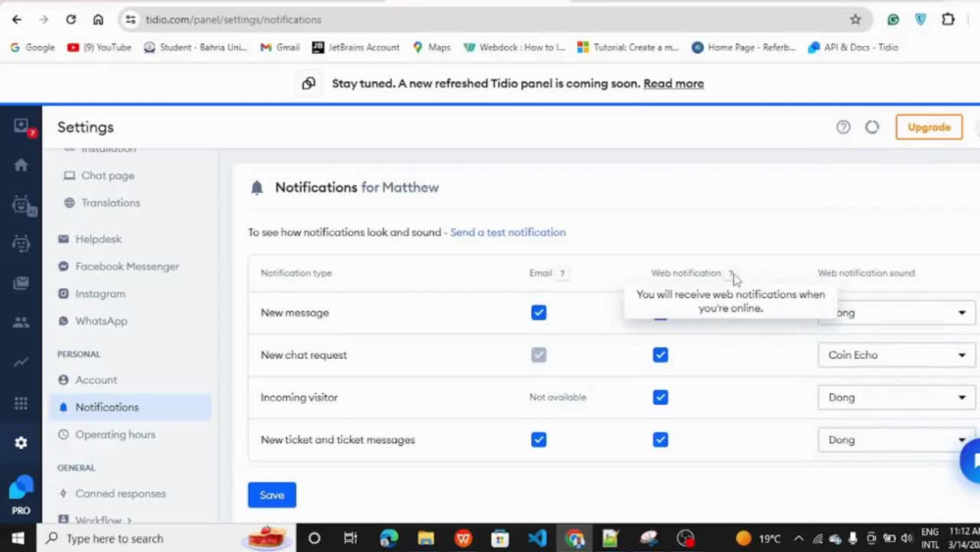Screen dimensions: 980x552
Task: Open the Chatbots icon in sidebar
Action: tap(22, 244)
